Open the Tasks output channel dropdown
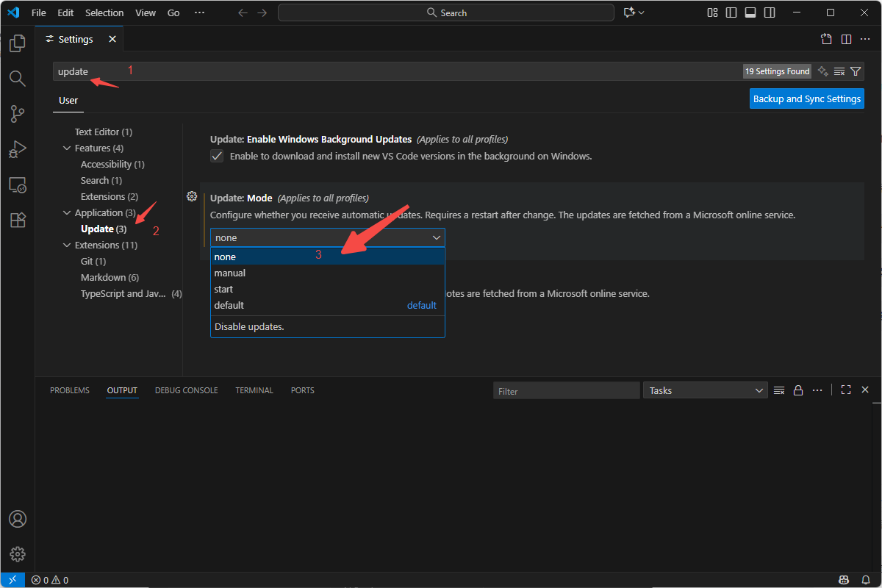Image resolution: width=882 pixels, height=588 pixels. tap(705, 390)
